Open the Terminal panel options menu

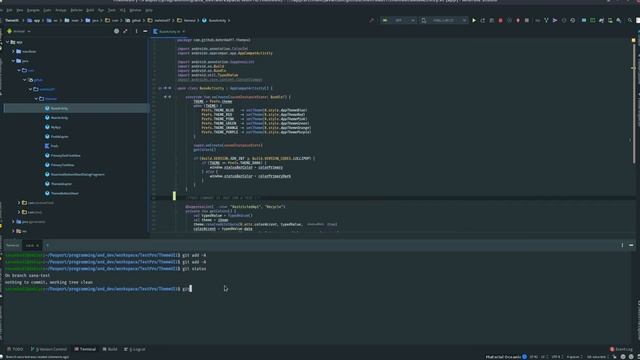(x=622, y=245)
